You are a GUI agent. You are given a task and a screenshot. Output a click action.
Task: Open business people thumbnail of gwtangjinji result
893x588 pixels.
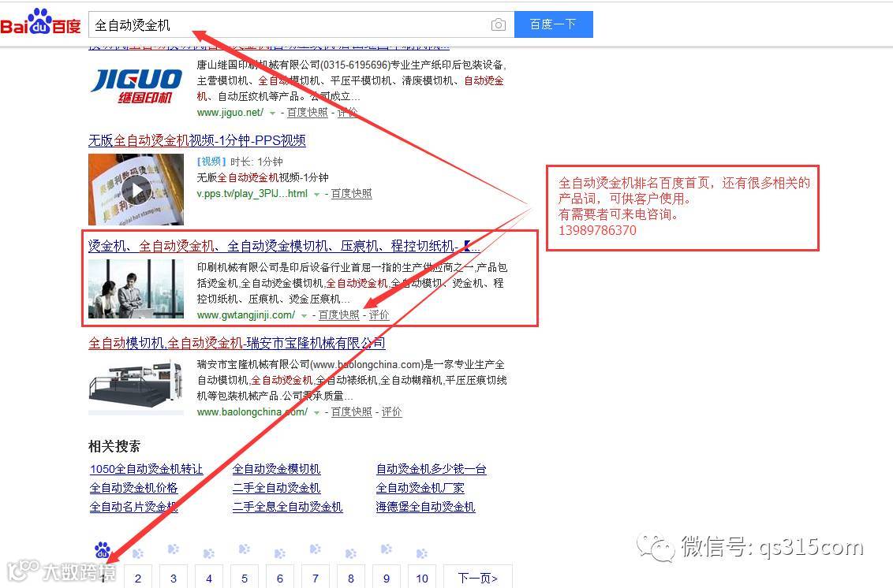coord(136,289)
